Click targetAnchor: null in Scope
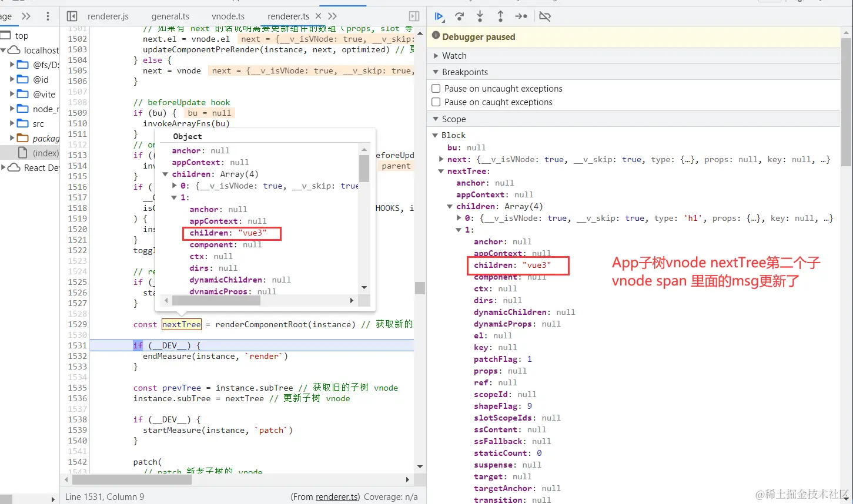This screenshot has width=853, height=504. 517,488
